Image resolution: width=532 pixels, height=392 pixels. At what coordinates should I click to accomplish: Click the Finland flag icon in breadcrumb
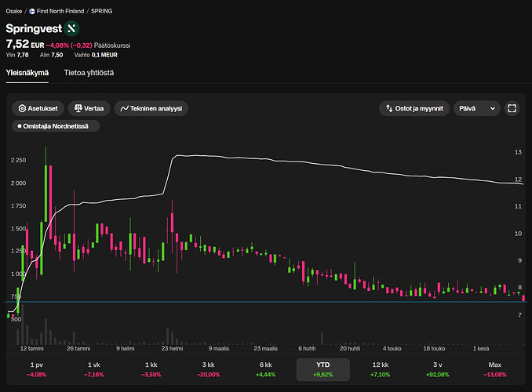coord(32,11)
